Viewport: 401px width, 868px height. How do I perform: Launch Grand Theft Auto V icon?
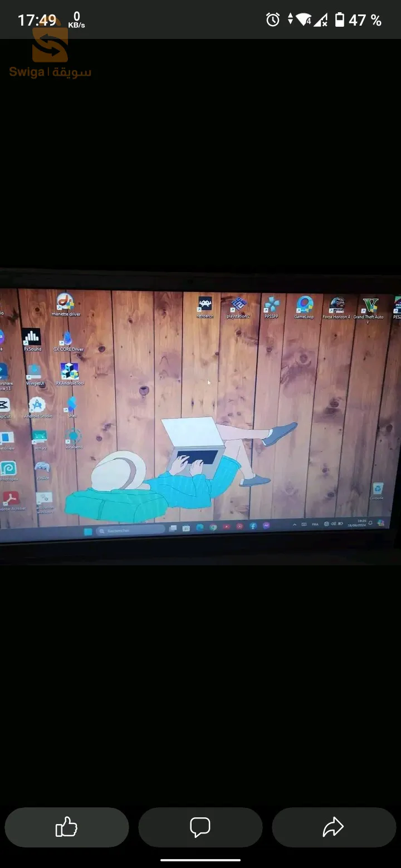pyautogui.click(x=369, y=307)
